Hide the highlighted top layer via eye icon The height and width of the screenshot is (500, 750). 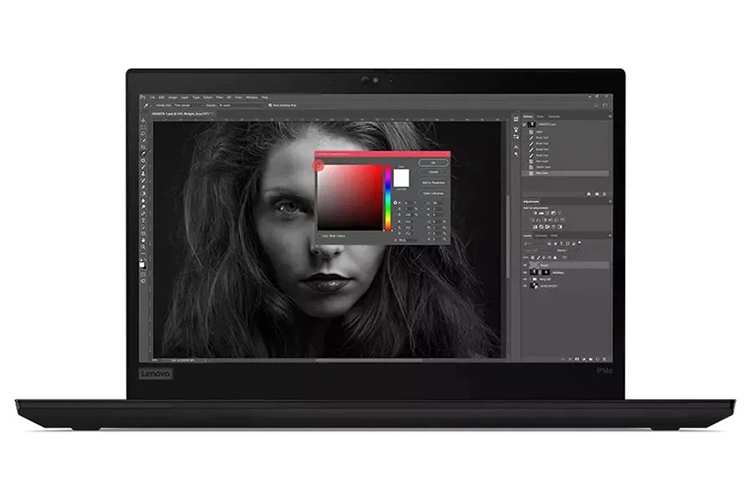(x=525, y=265)
